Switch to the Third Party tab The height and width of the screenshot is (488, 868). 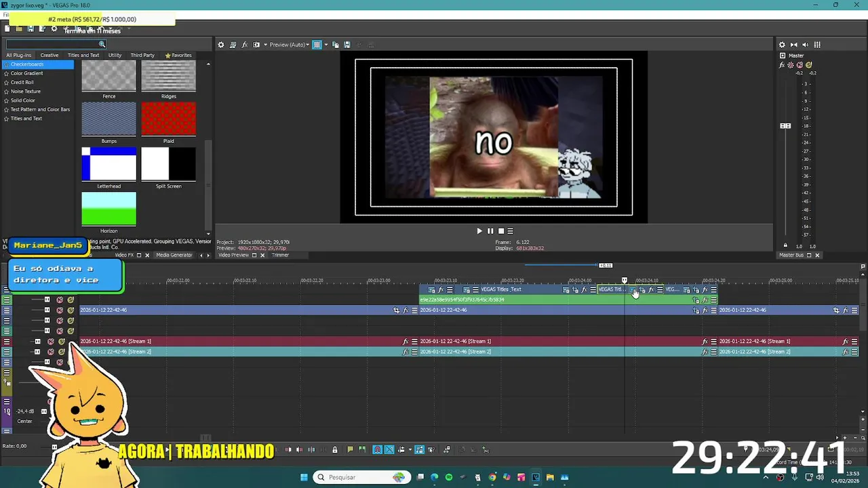coord(142,55)
